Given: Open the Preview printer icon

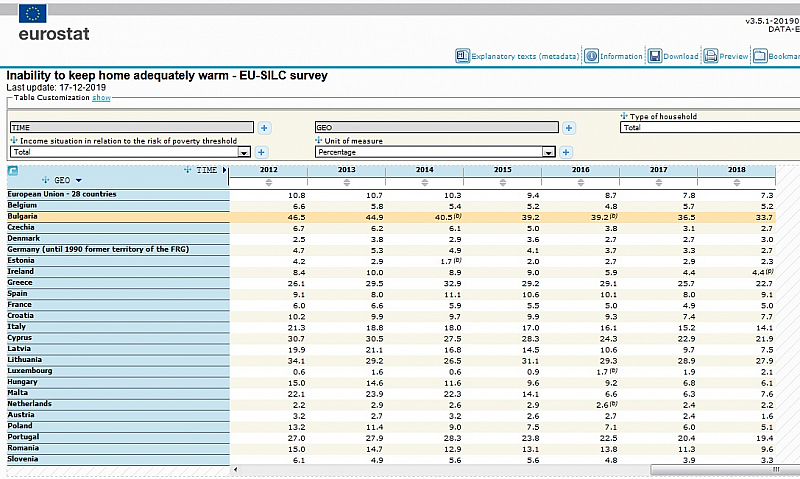Looking at the screenshot, I should [x=711, y=57].
